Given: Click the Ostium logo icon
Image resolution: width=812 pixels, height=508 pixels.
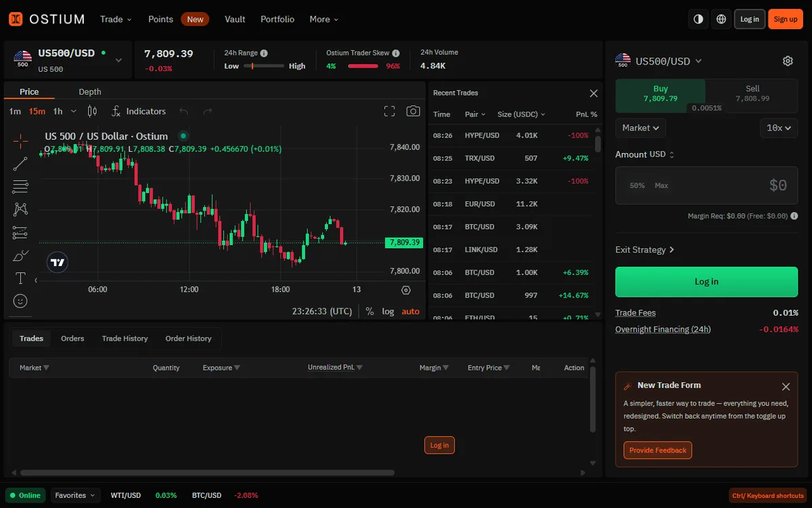Looking at the screenshot, I should coord(15,19).
